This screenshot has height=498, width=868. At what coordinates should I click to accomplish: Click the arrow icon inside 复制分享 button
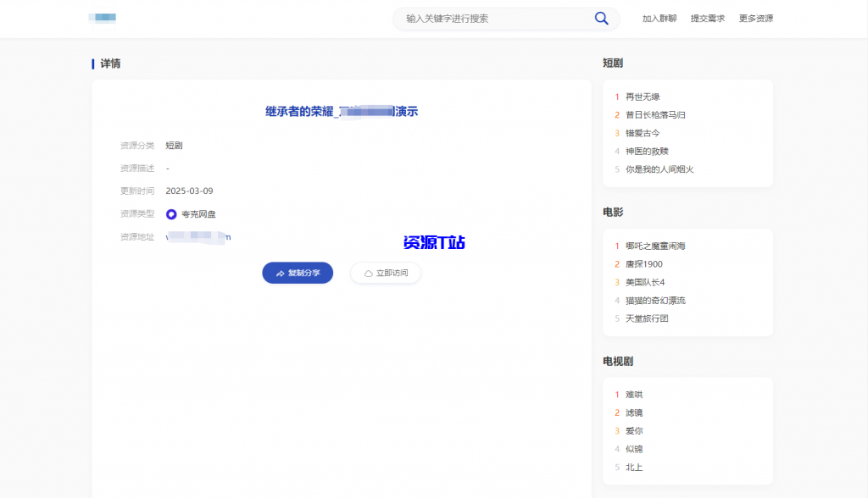click(280, 273)
